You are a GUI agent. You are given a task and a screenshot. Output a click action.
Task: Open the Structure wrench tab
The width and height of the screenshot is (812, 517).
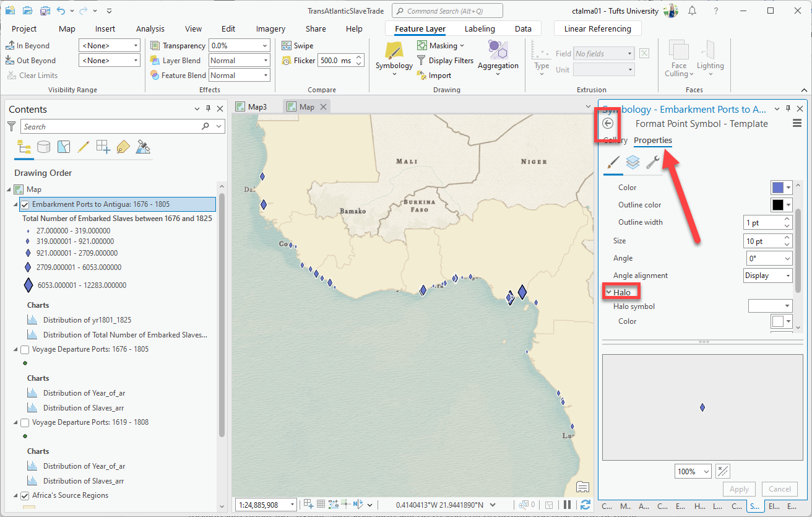[652, 162]
